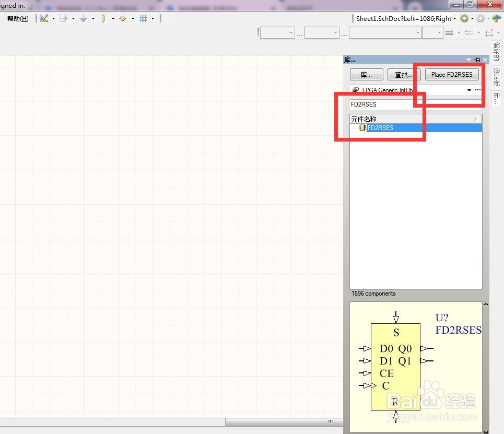Click the alignment tools icon
This screenshot has width=504, height=434.
(x=64, y=18)
